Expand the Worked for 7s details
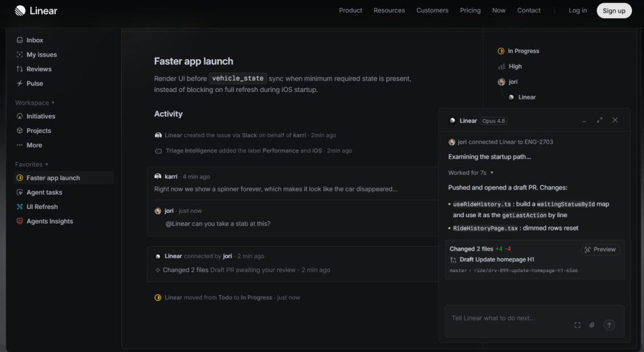This screenshot has height=352, width=644. pyautogui.click(x=470, y=173)
